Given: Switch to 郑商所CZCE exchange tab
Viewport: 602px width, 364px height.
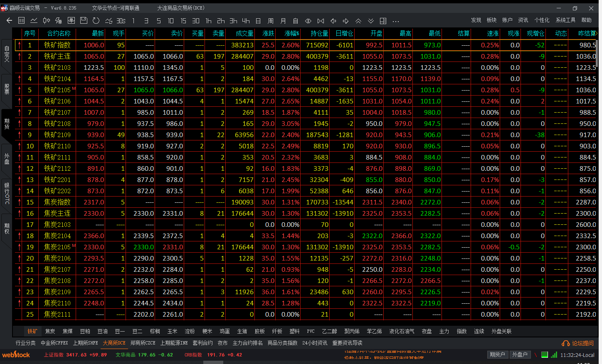Looking at the screenshot, I should tap(143, 343).
